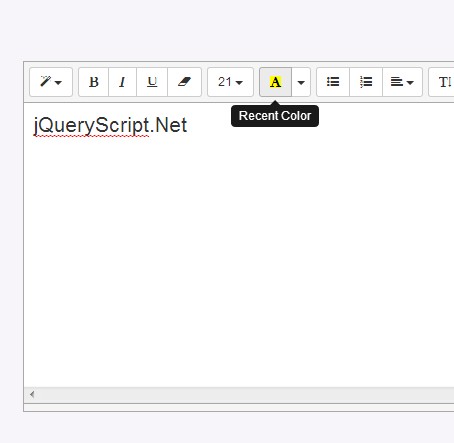Apply the recent color yellow A button

click(x=275, y=82)
